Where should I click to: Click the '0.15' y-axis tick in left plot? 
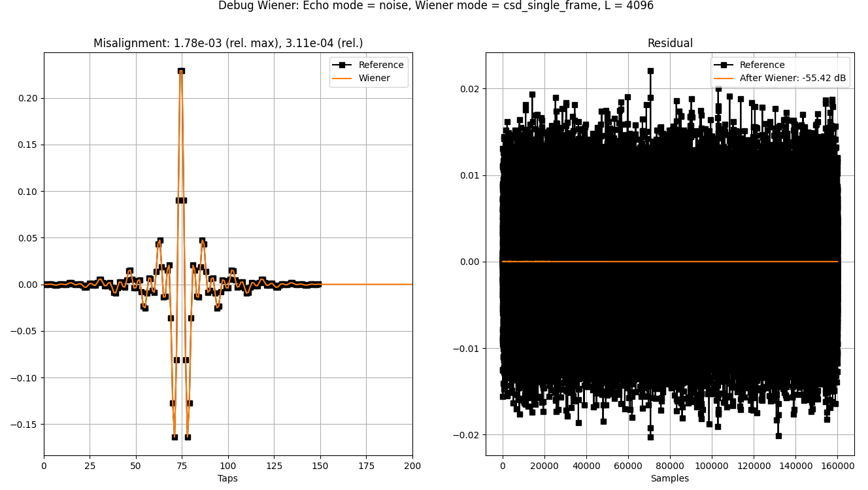point(29,145)
